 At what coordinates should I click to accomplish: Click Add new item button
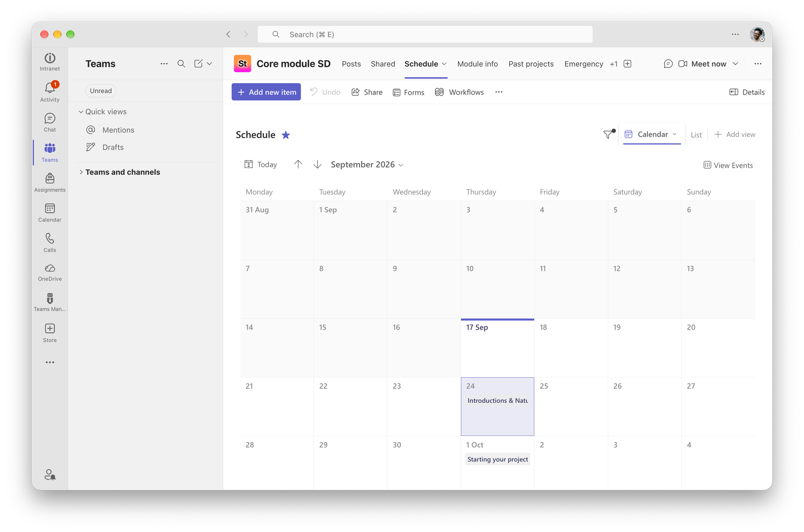point(266,92)
